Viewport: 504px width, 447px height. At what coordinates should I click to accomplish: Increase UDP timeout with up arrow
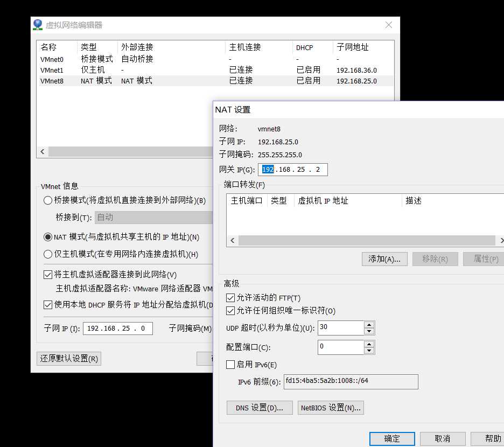tap(369, 324)
